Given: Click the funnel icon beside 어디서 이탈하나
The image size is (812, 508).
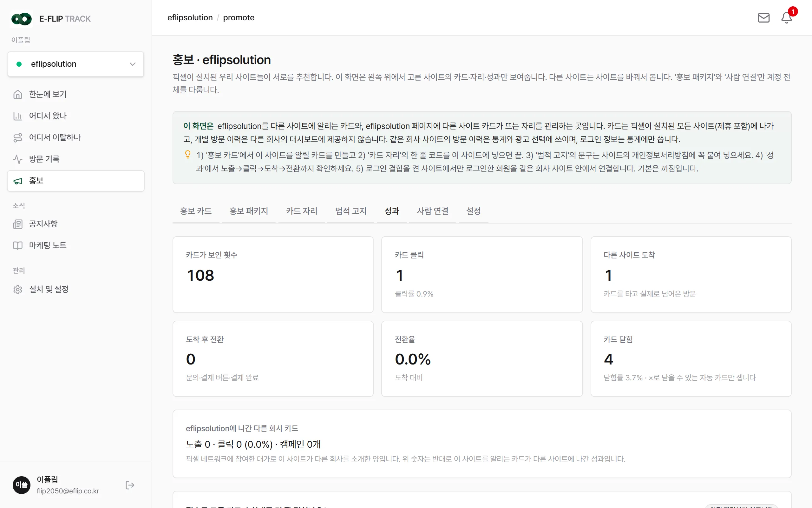Looking at the screenshot, I should click(18, 137).
